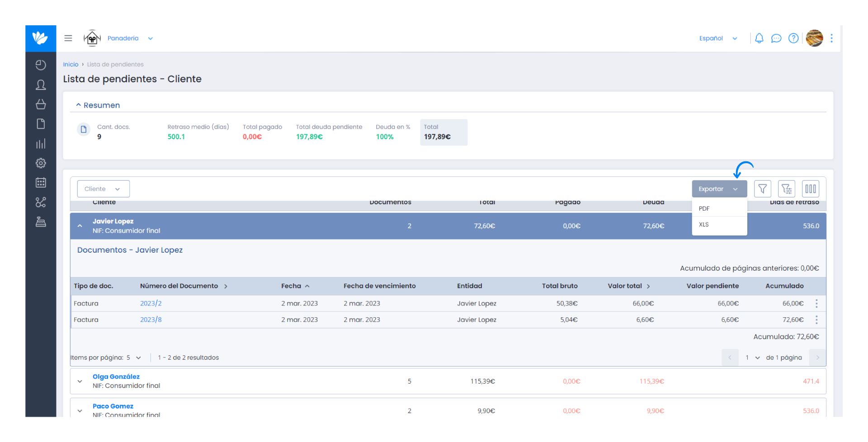Screen dimensions: 868x442
Task: Go to next page arrow
Action: click(817, 357)
